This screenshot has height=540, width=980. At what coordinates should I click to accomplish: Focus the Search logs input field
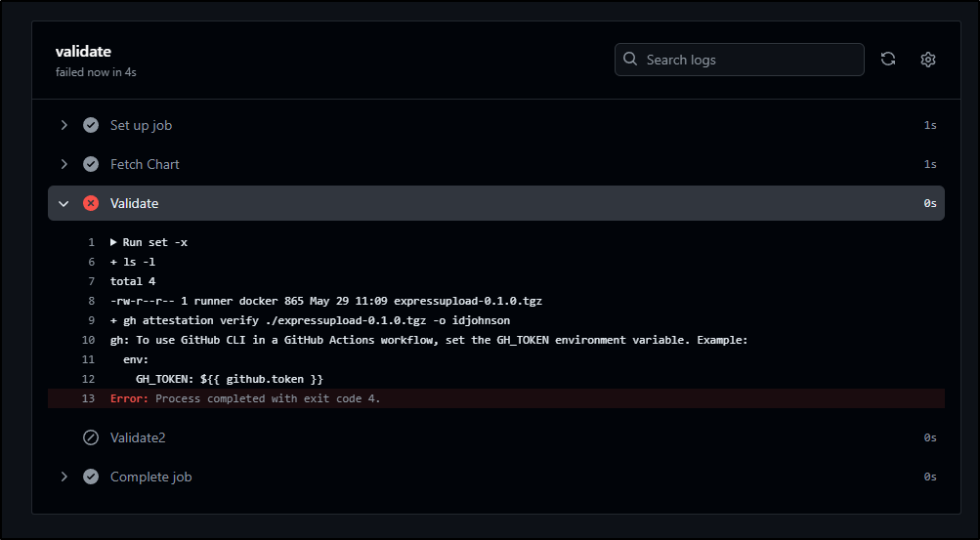(x=740, y=60)
